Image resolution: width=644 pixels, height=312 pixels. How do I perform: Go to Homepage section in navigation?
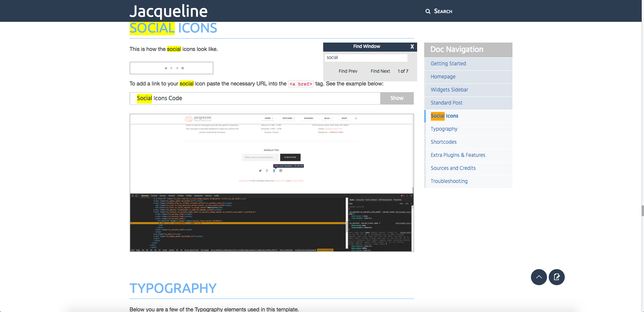[x=443, y=77]
